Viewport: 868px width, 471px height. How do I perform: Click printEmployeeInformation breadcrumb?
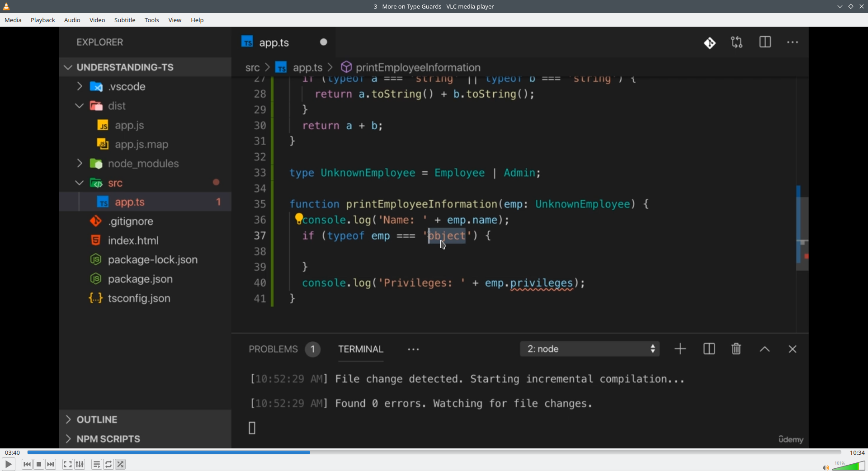point(418,68)
